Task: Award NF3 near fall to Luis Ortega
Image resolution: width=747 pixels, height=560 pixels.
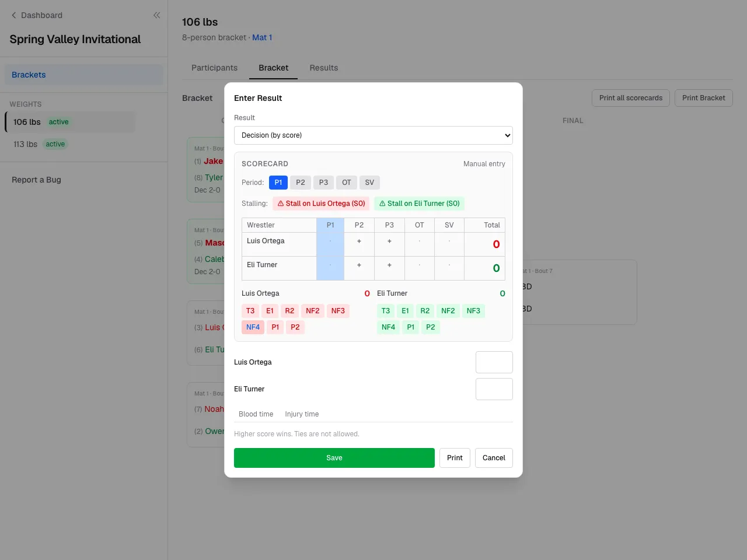Action: coord(338,311)
